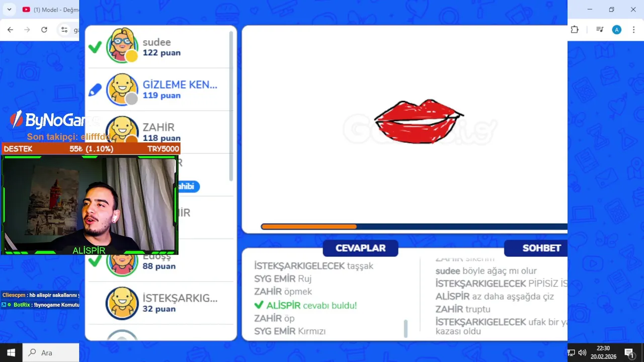Click chat message "sudee böyle ağaç mı olur"

[x=486, y=271]
